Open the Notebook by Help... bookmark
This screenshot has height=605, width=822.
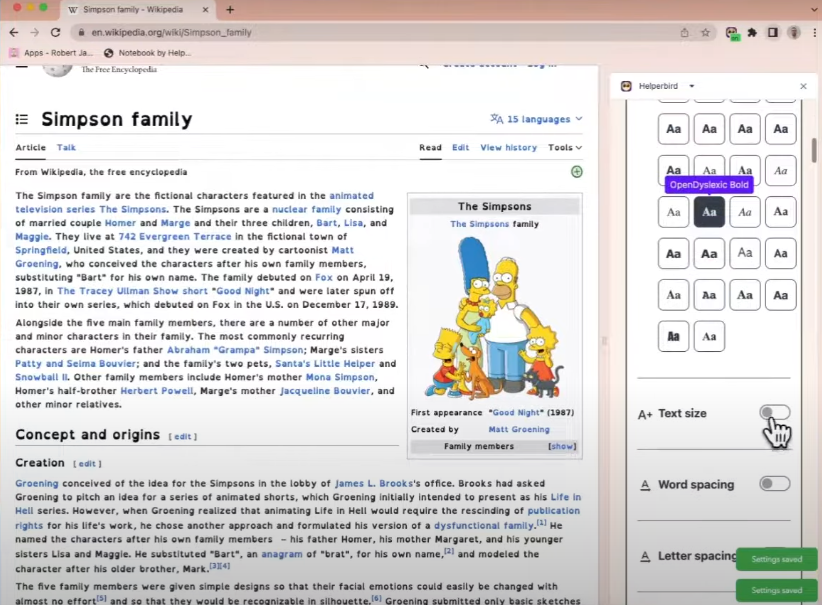[x=147, y=53]
